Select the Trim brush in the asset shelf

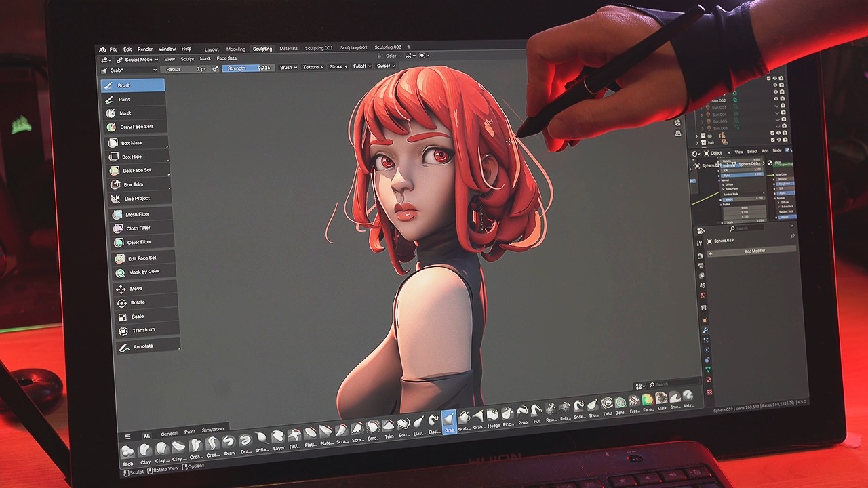pos(389,427)
